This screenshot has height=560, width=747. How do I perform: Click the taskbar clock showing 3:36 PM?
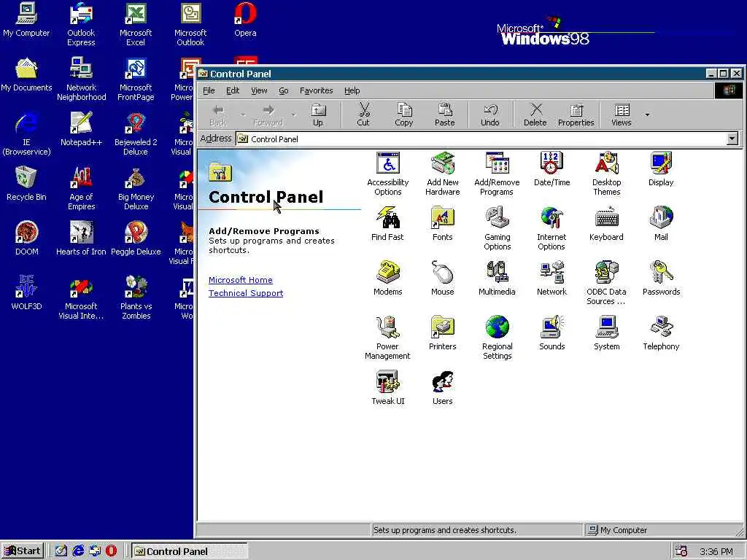pos(716,551)
